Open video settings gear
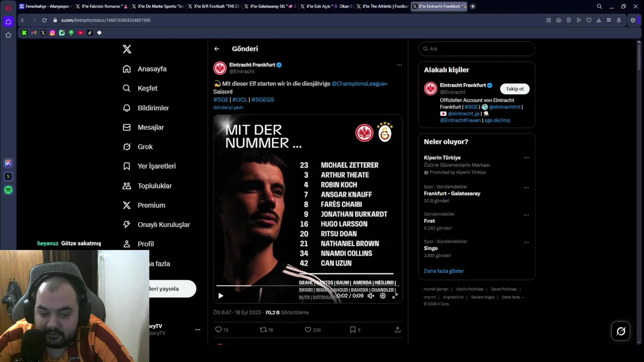 (383, 296)
